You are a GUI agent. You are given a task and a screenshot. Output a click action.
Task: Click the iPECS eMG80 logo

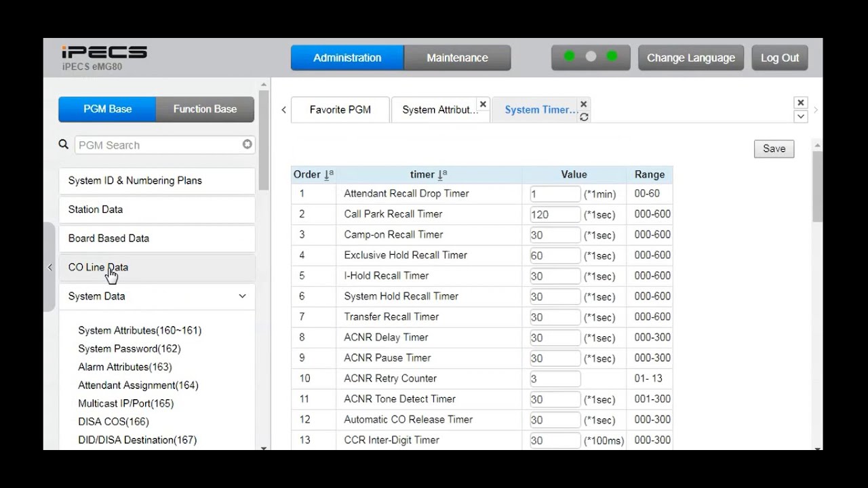pos(104,57)
